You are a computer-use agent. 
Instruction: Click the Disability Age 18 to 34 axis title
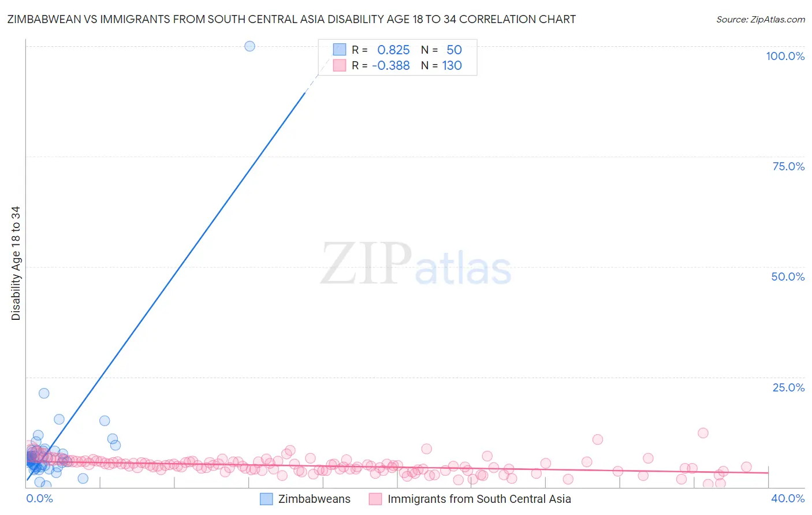point(16,263)
